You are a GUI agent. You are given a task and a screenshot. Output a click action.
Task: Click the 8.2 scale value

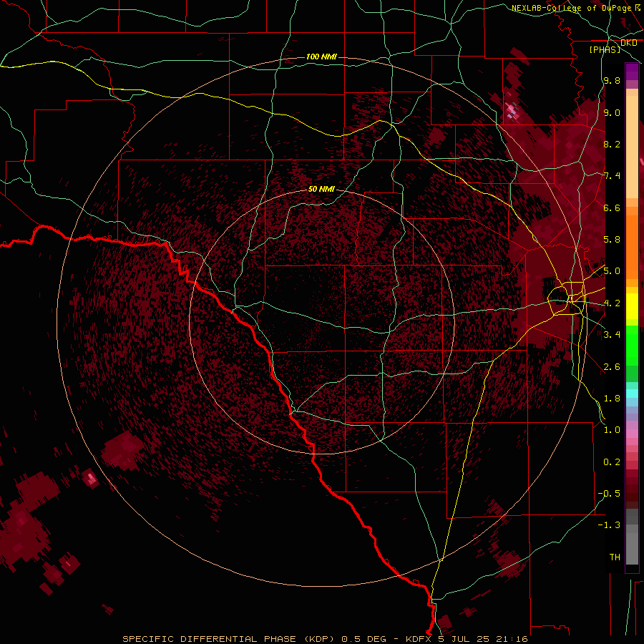(x=612, y=144)
